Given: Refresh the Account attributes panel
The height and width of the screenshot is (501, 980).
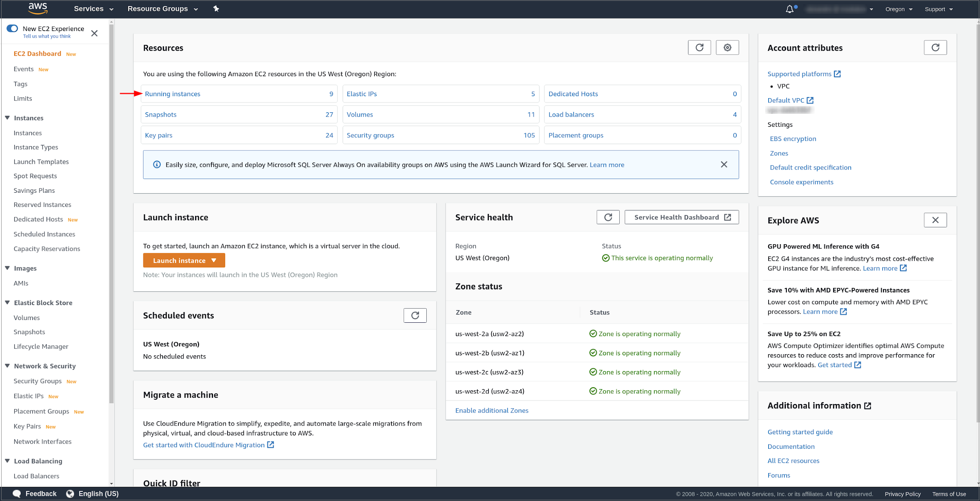Looking at the screenshot, I should [x=935, y=48].
